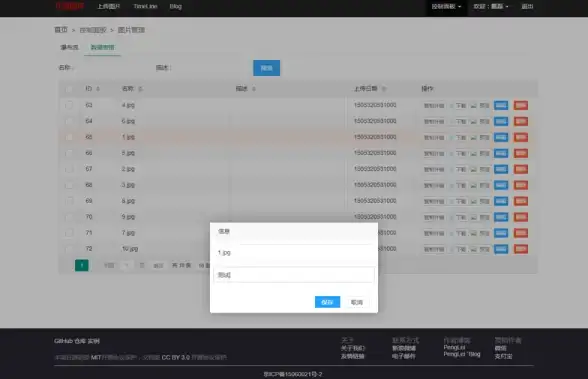The image size is (588, 379).
Task: Check the checkbox for row ID 63
Action: (69, 105)
